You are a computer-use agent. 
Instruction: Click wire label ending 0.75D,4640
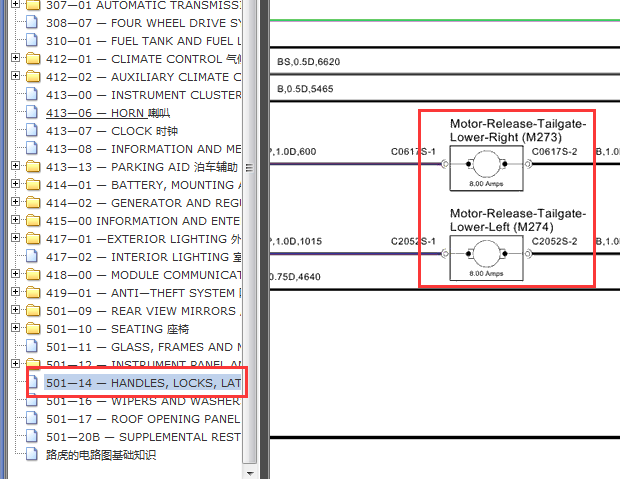[295, 277]
